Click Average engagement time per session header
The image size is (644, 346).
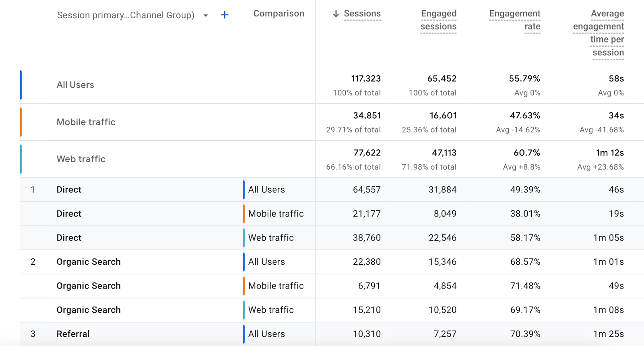(x=599, y=33)
